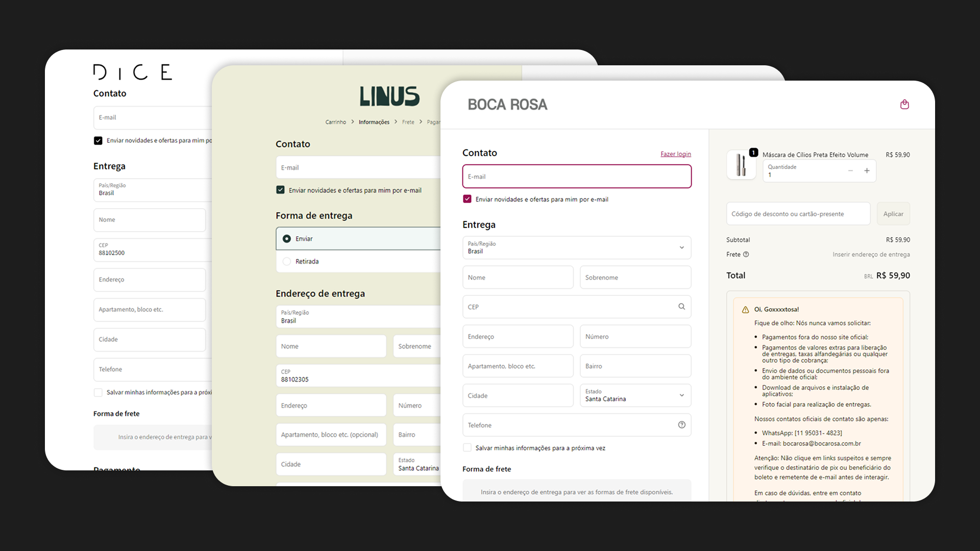Click the mascara product thumbnail
Screen dimensions: 980x551
click(741, 164)
